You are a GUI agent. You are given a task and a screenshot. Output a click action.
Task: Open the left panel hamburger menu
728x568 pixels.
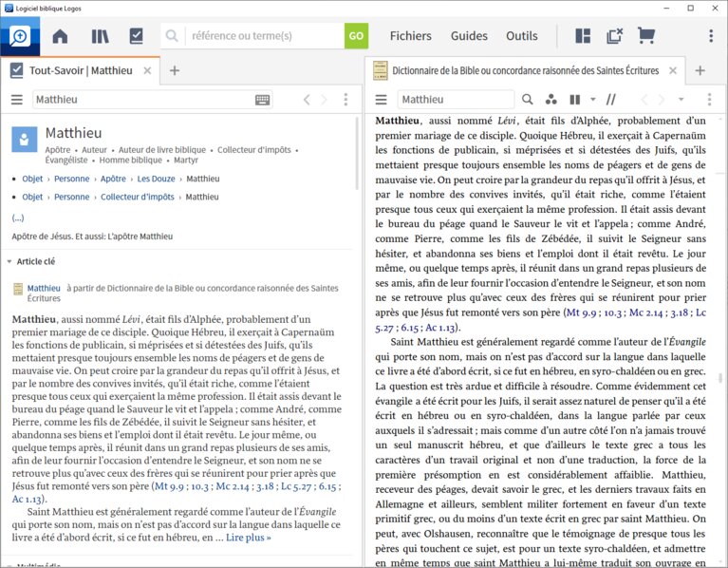click(x=17, y=100)
